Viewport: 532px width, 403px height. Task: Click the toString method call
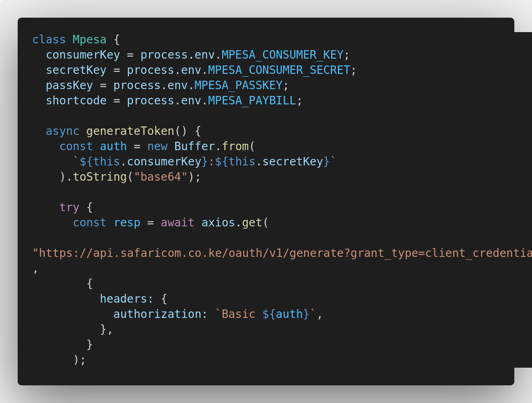(100, 177)
